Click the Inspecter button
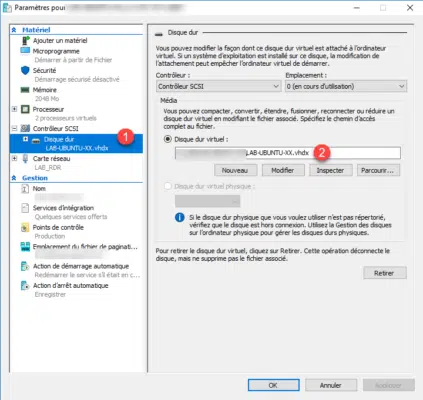This screenshot has height=400, width=423. click(330, 170)
